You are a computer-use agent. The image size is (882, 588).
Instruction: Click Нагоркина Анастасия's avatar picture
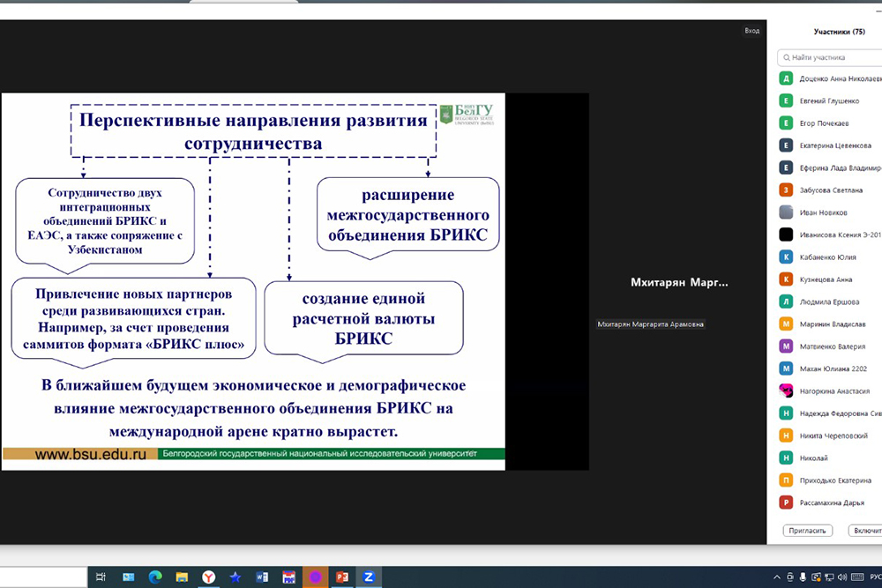786,391
